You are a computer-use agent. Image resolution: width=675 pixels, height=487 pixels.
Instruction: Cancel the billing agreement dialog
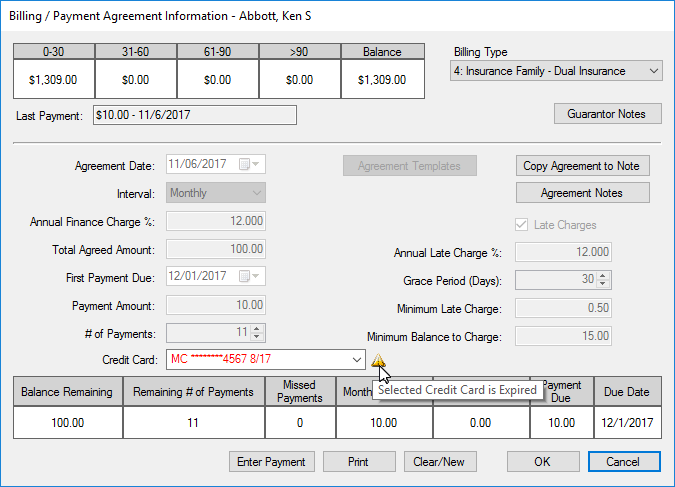[x=623, y=462]
